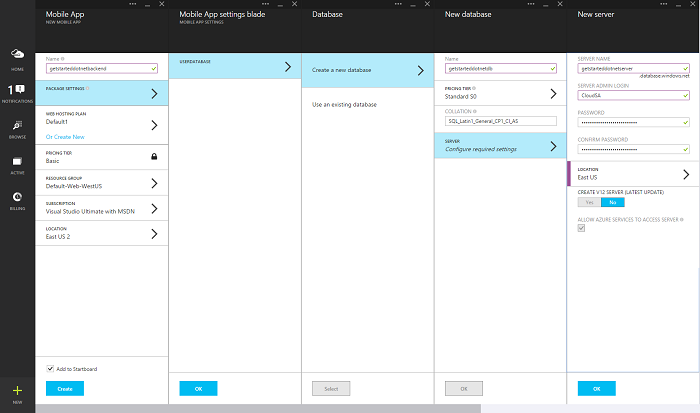
Task: Click the Mobile App Name input field
Action: point(102,68)
